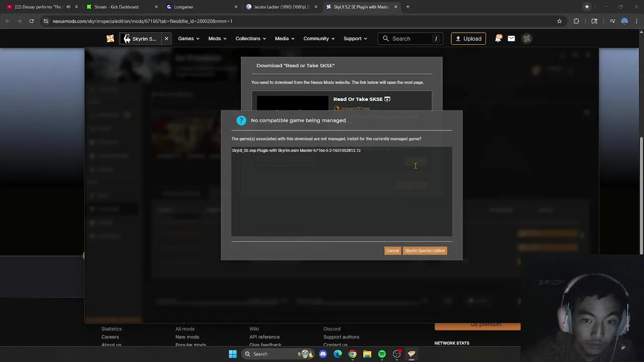Open a new browser tab

(x=408, y=7)
